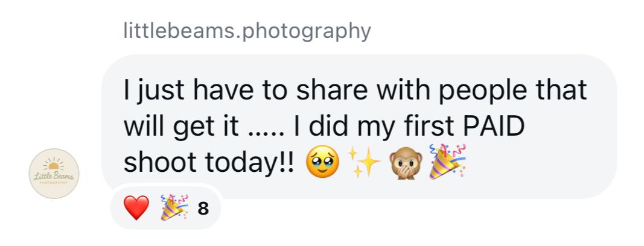Open the littlebeams.photography profile username

[x=246, y=30]
